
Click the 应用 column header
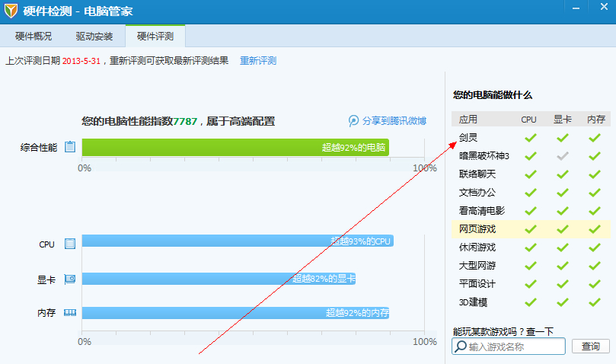468,120
